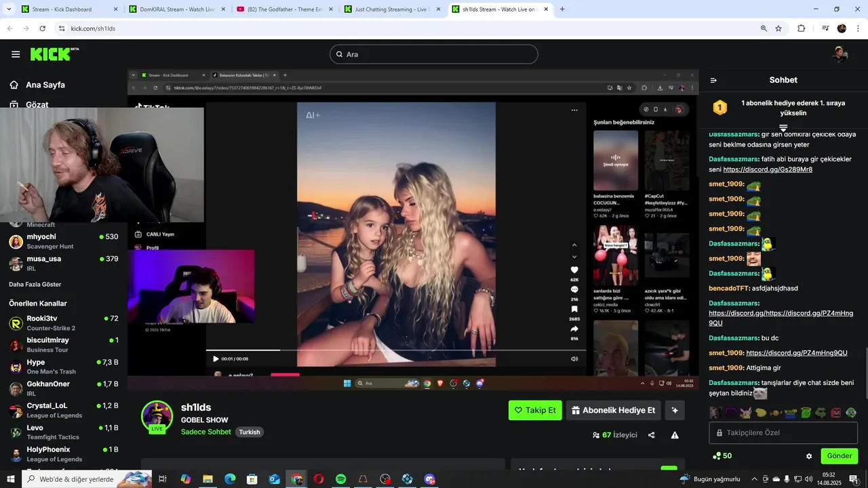Image resolution: width=868 pixels, height=488 pixels.
Task: Like the TikTok video in stream
Action: [x=574, y=270]
